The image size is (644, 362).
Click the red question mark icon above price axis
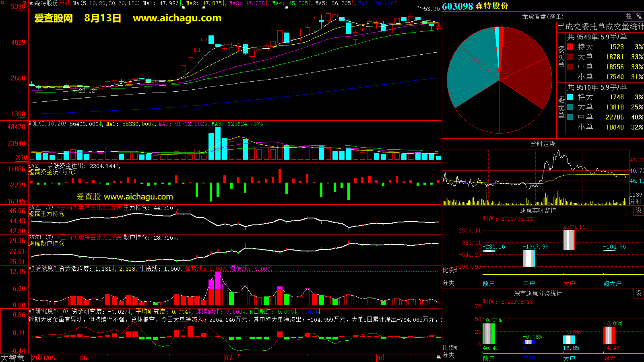[x=25, y=4]
